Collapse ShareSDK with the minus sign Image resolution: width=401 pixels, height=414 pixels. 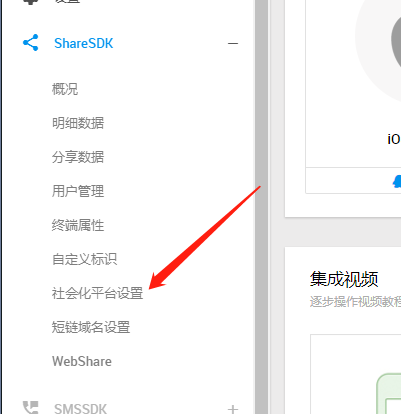coord(233,43)
